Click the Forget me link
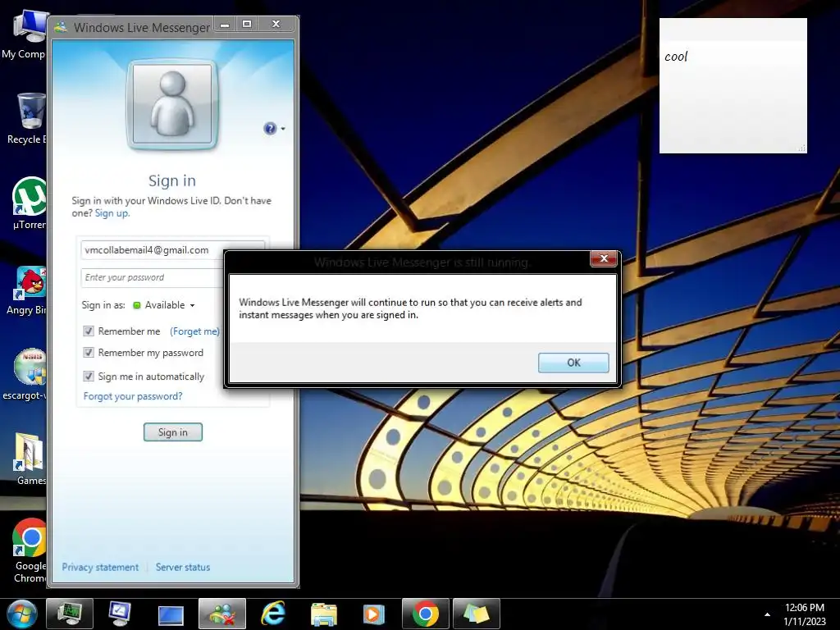 click(194, 331)
